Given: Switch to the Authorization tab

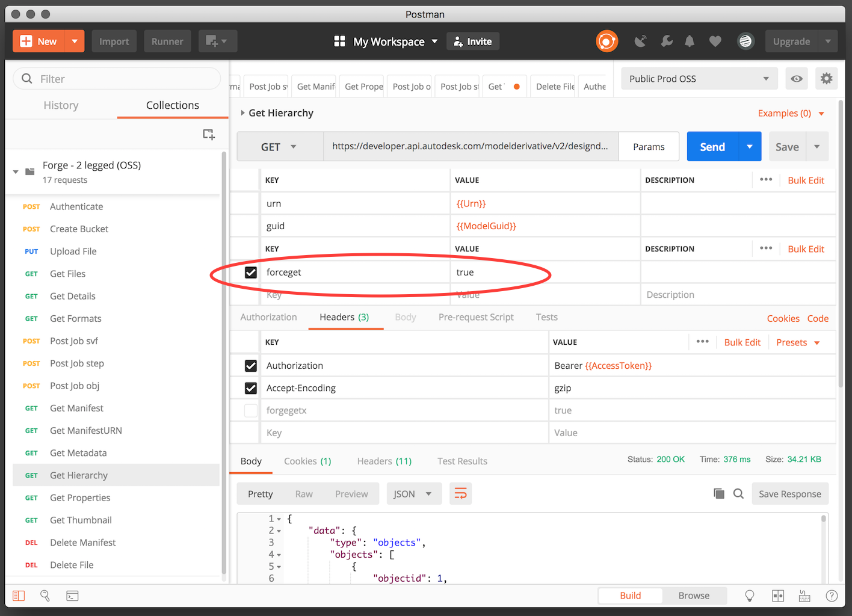Looking at the screenshot, I should 268,317.
